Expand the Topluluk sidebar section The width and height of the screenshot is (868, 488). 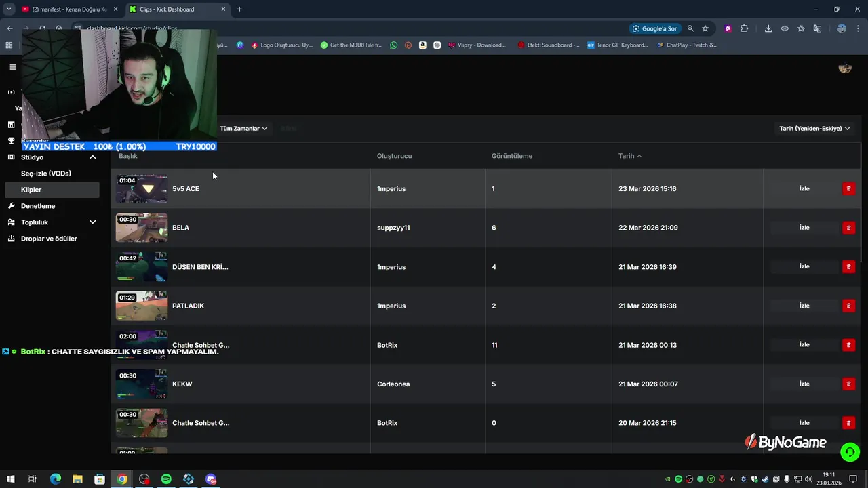93,222
